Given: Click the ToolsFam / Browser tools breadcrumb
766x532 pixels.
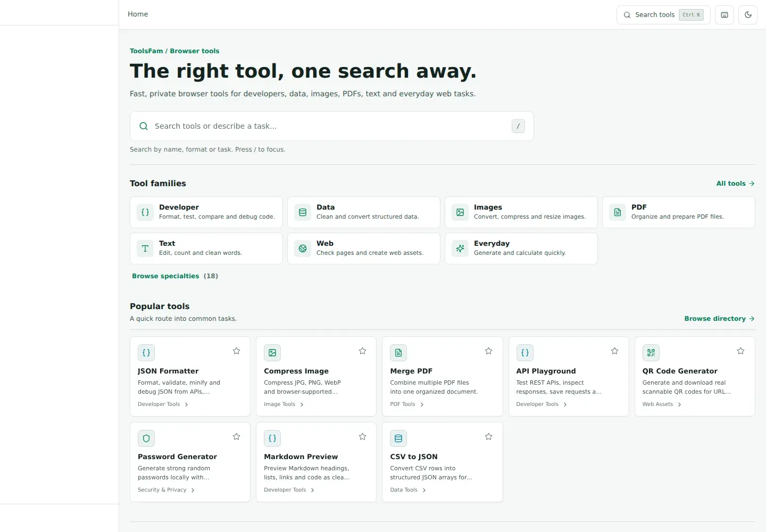Looking at the screenshot, I should (x=174, y=51).
